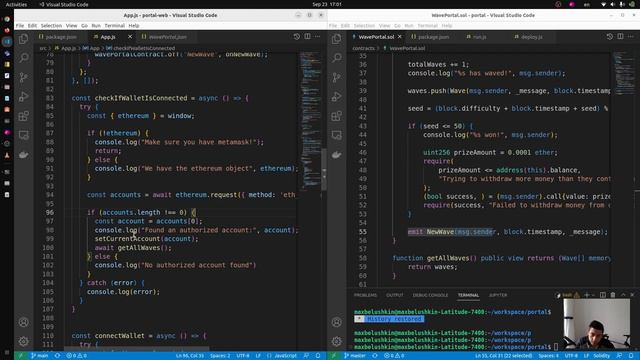Open Docker view in the portal window
Image resolution: width=640 pixels, height=360 pixels.
coord(337,155)
